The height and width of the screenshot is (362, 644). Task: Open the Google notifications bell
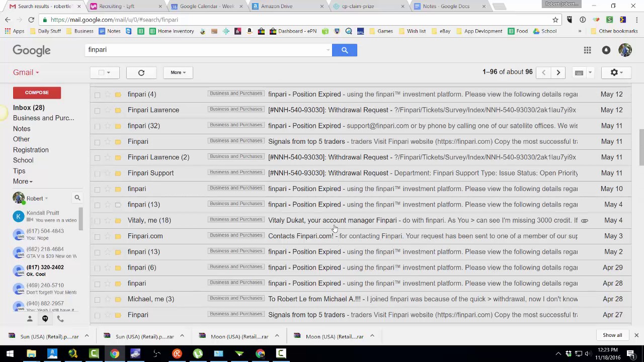coord(606,50)
